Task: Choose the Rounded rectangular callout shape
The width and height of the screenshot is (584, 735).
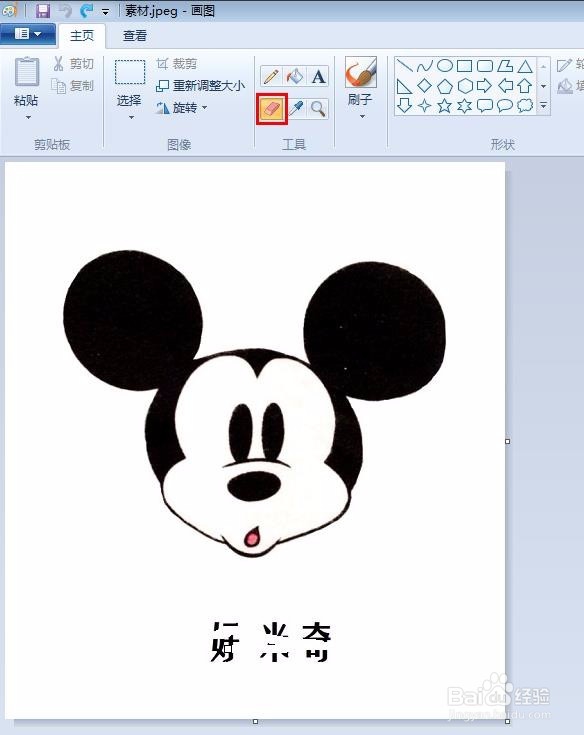Action: pos(485,105)
